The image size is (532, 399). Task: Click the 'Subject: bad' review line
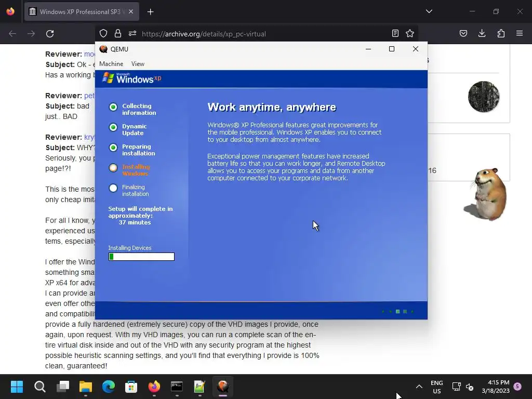[x=67, y=106]
